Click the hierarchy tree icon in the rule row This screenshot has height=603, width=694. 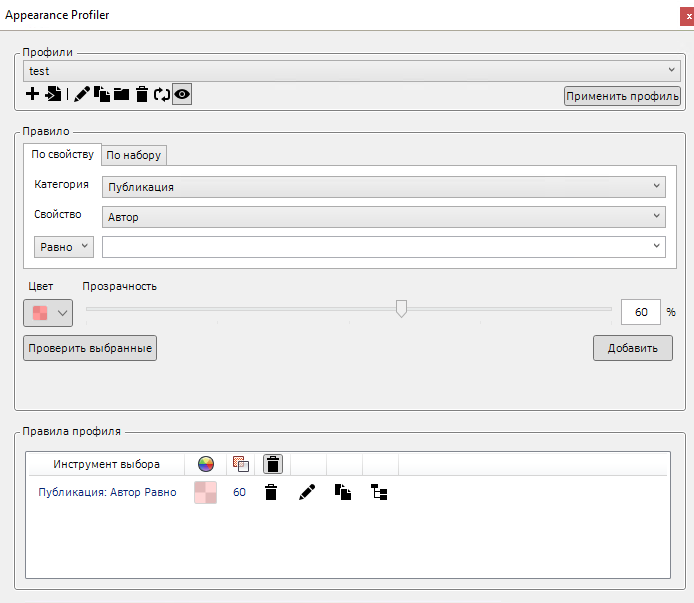click(379, 492)
